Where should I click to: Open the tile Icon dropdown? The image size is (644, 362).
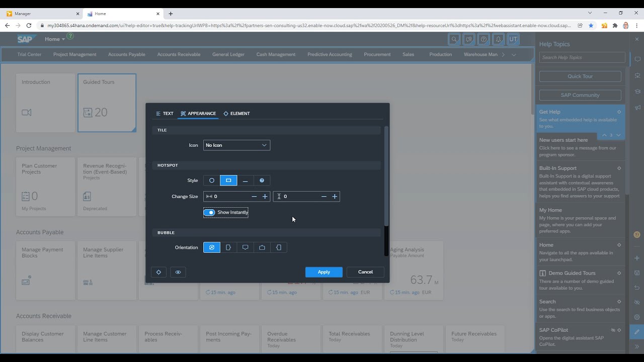tap(236, 145)
